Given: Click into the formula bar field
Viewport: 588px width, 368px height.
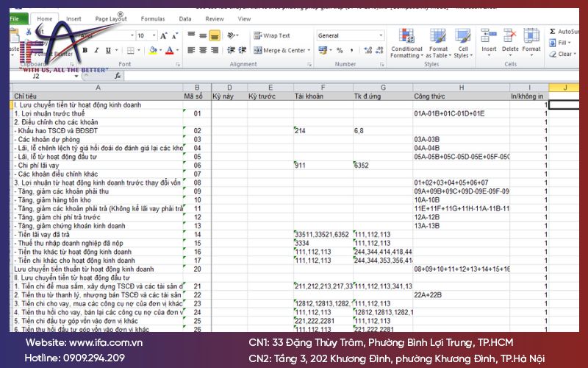Looking at the screenshot, I should (x=351, y=77).
